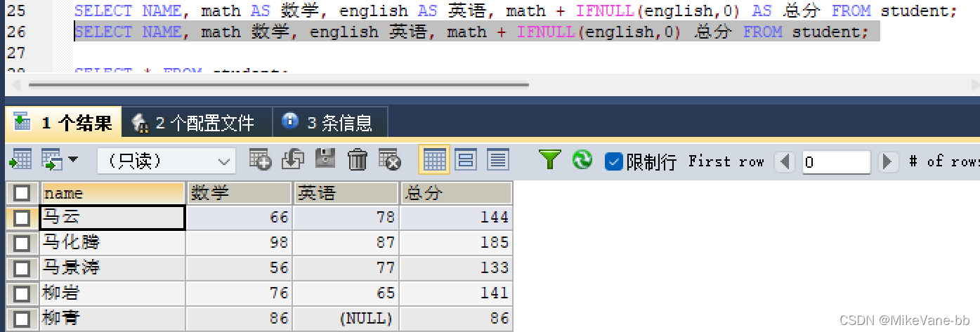
Task: Select the cell containing 马化腾
Action: (112, 243)
